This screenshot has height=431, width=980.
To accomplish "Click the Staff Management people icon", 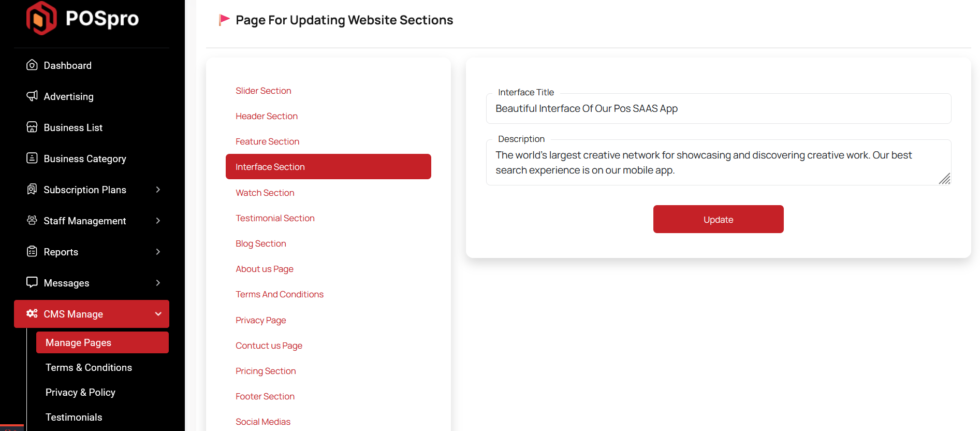I will (x=32, y=221).
